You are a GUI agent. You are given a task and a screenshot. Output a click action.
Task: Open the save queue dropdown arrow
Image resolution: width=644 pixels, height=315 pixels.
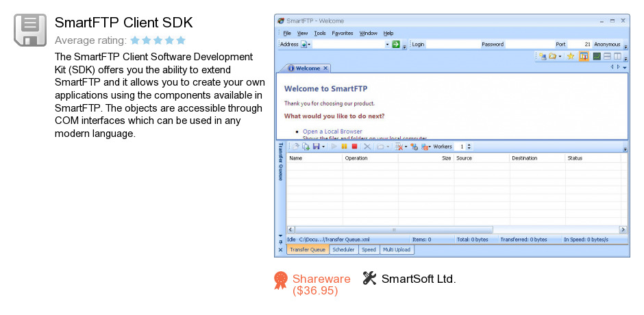323,147
